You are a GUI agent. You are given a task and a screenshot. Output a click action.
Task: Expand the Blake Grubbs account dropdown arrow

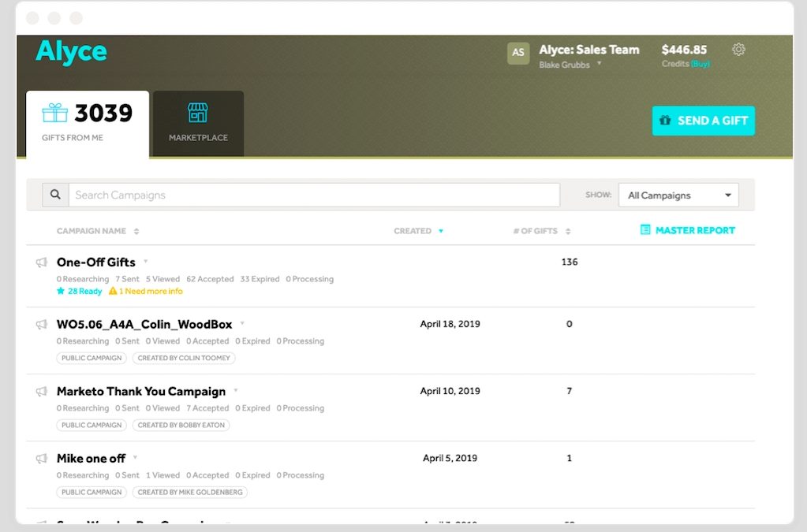click(x=599, y=64)
